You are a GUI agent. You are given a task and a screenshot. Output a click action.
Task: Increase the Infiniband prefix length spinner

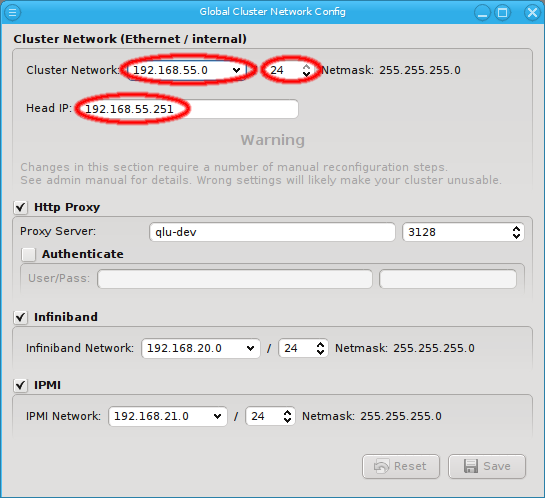click(320, 345)
